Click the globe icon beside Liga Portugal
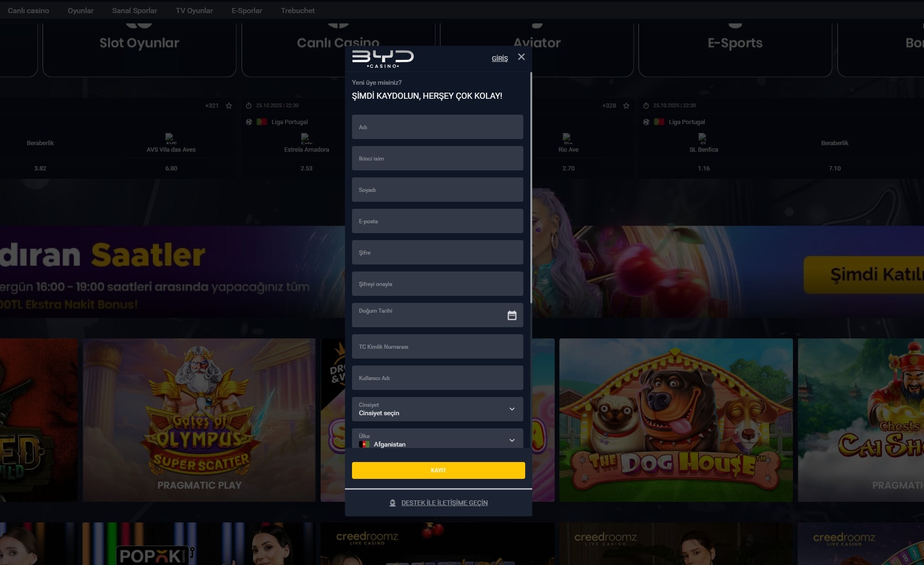This screenshot has width=924, height=565. (250, 122)
